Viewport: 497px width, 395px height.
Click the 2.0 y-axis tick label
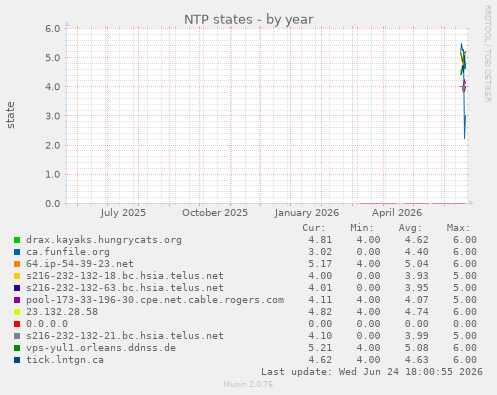pos(53,145)
